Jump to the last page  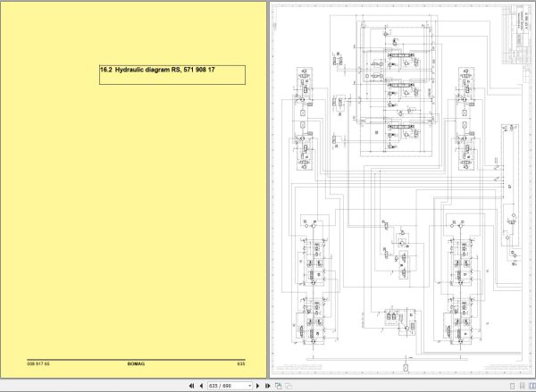click(268, 386)
